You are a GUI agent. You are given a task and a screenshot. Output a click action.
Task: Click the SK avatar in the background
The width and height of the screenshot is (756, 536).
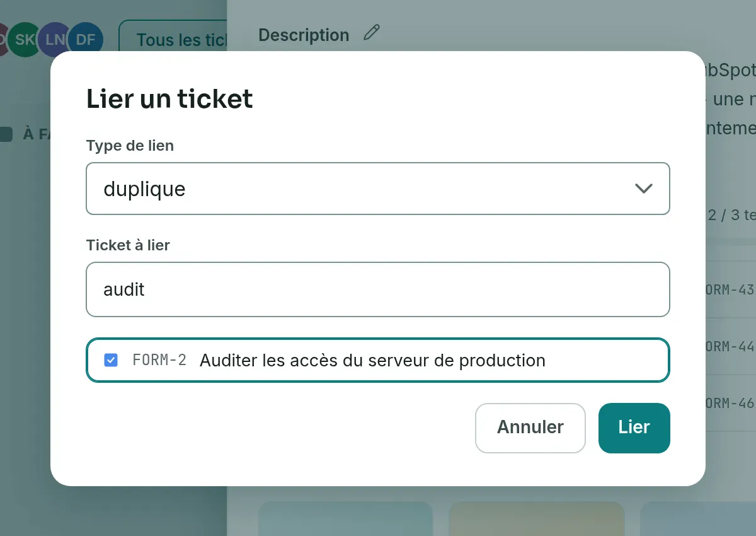[25, 40]
